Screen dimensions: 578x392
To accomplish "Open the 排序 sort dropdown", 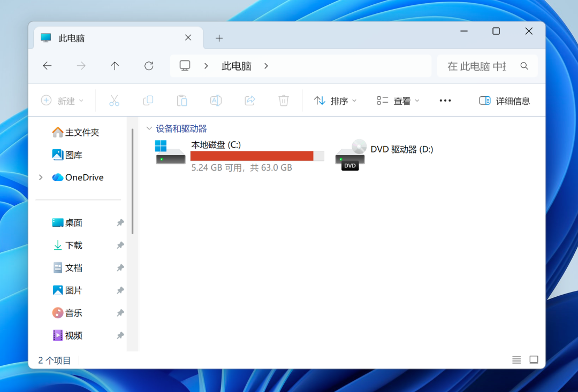I will 335,101.
